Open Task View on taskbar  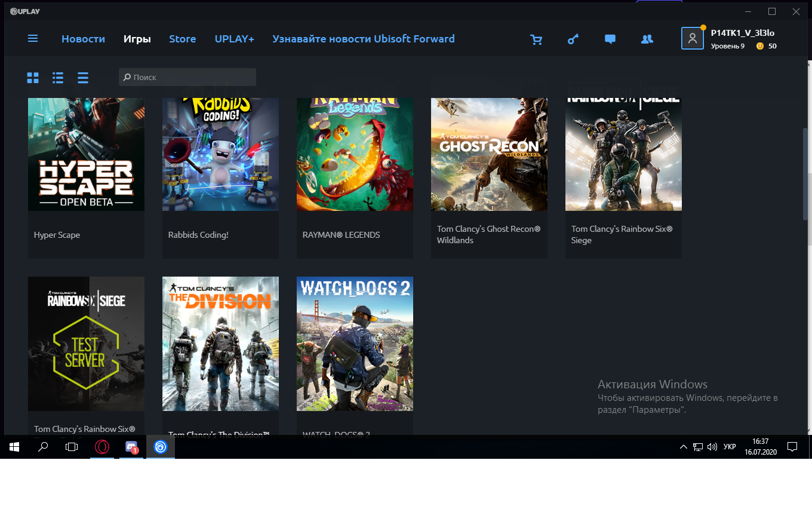click(72, 446)
